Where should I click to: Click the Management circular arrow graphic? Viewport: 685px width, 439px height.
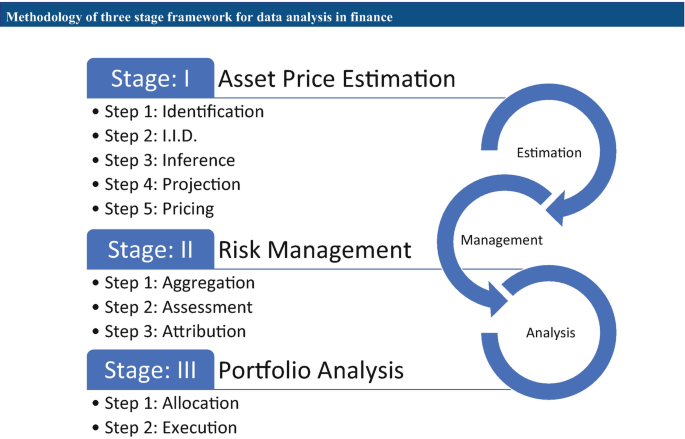495,245
